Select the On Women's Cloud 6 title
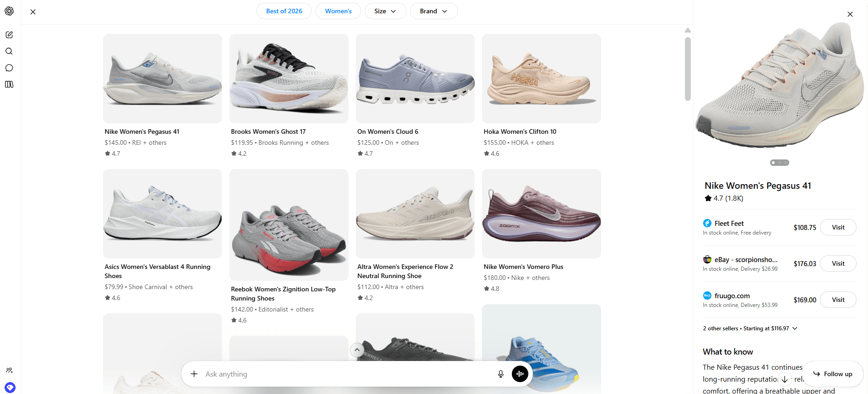868x394 pixels. [x=388, y=131]
